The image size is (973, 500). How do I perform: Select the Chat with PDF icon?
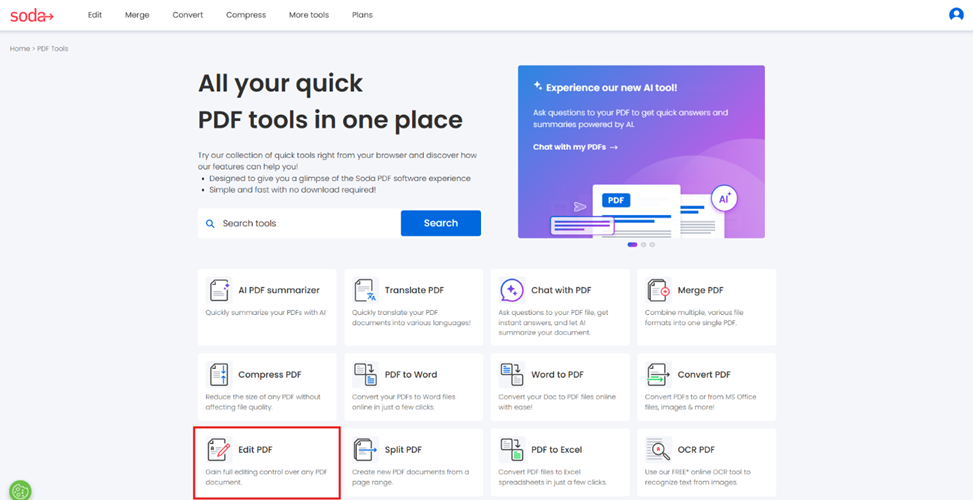pyautogui.click(x=511, y=291)
